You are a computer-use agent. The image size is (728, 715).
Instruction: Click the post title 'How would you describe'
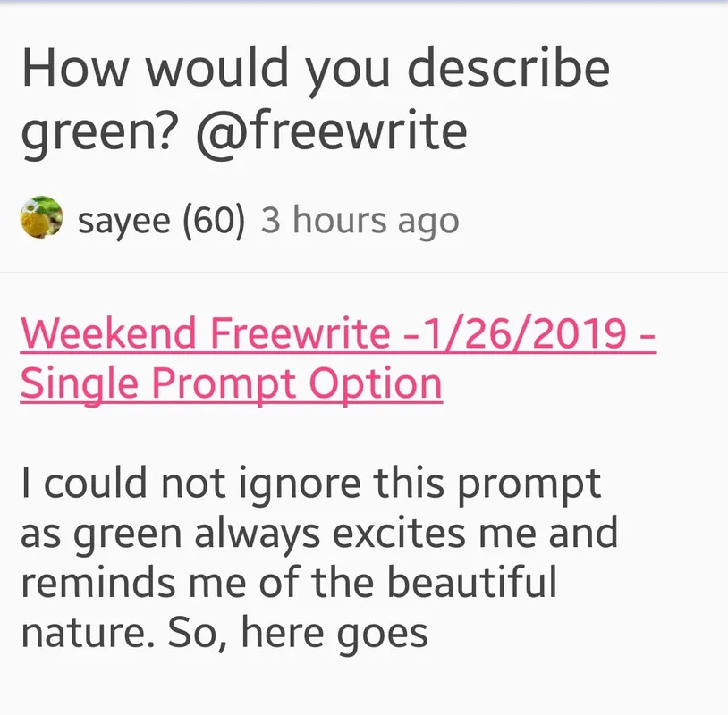point(316,70)
